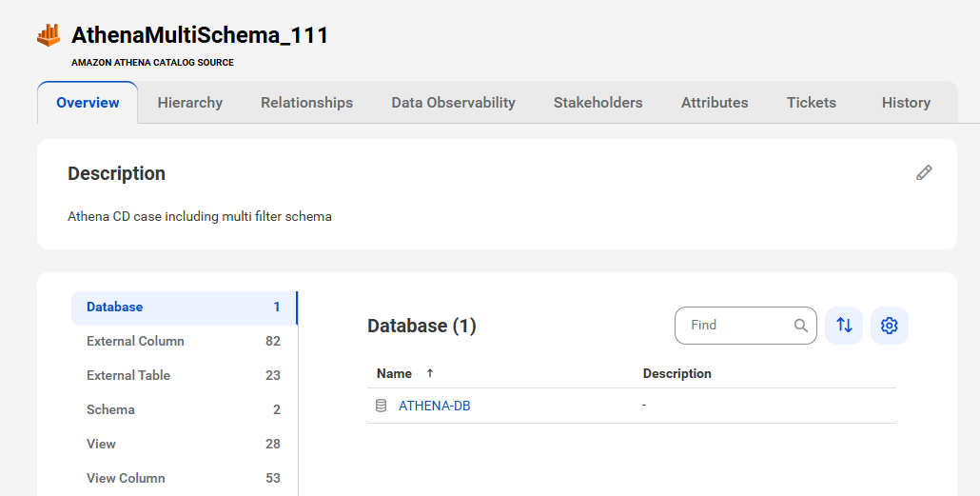Image resolution: width=980 pixels, height=496 pixels.
Task: Click the AthenaMultiSchema_111 title
Action: tap(200, 35)
